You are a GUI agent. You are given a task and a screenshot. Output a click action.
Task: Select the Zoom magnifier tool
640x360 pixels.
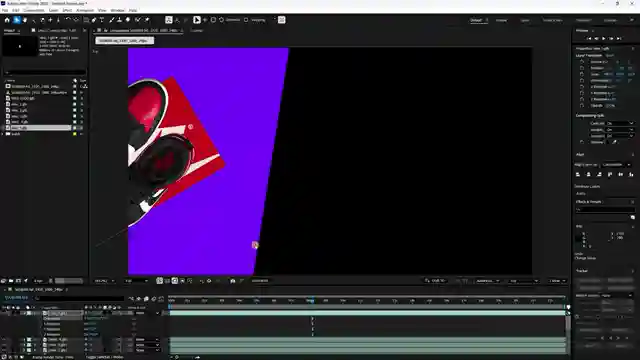click(x=33, y=20)
